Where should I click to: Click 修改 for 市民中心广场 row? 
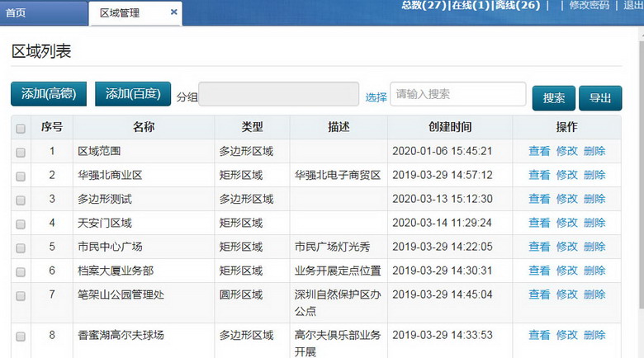point(567,247)
